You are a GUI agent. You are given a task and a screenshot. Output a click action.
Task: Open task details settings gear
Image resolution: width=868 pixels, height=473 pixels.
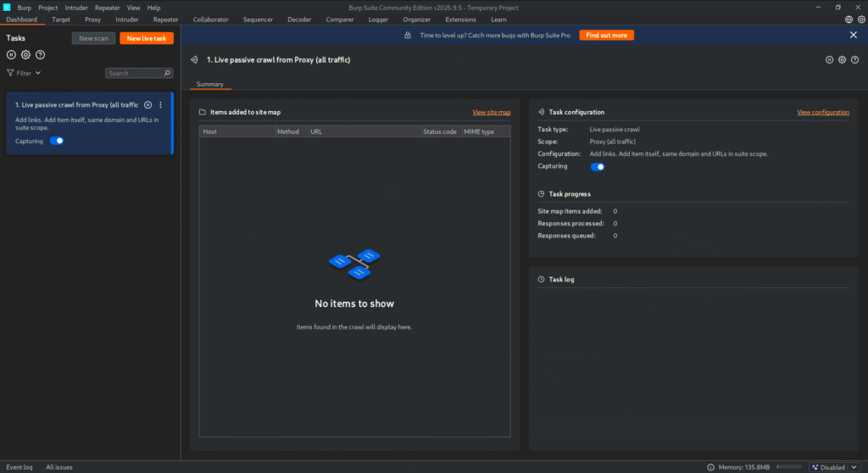pos(842,60)
